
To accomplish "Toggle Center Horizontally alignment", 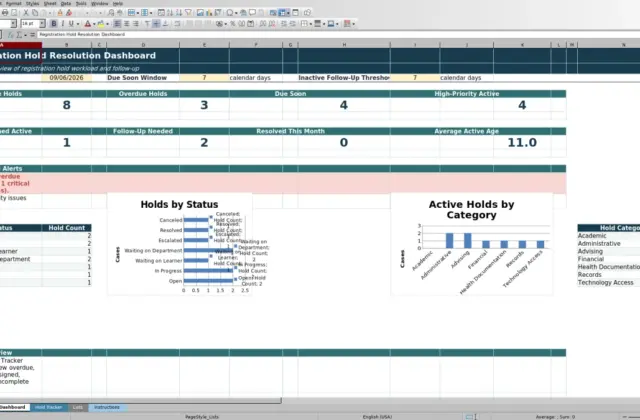I will 127,24.
